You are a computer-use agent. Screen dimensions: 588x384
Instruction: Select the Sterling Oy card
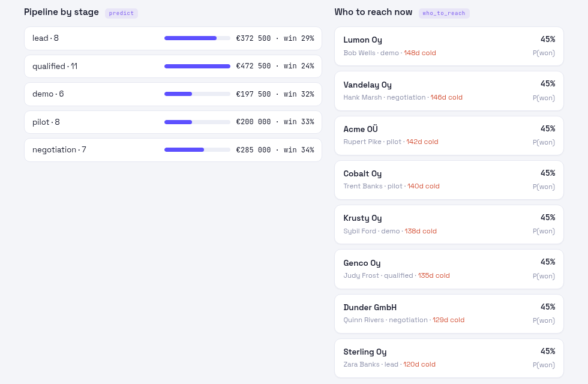point(449,358)
